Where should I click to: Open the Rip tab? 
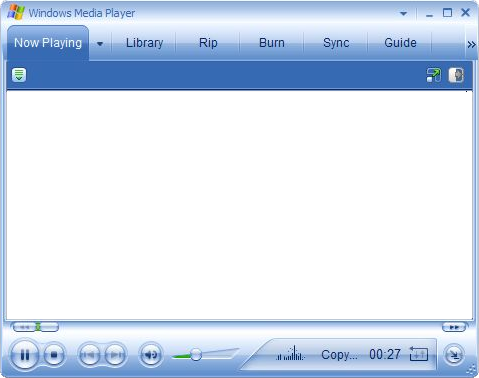(x=208, y=43)
